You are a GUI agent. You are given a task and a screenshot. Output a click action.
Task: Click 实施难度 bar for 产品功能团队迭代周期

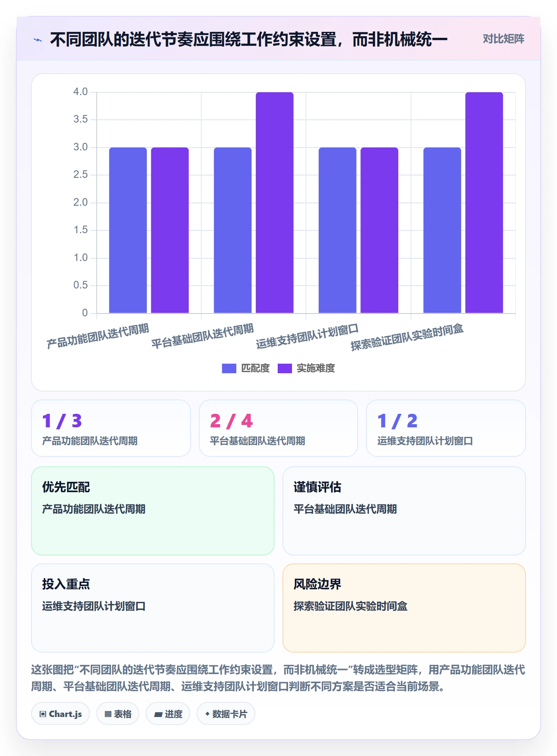(170, 230)
